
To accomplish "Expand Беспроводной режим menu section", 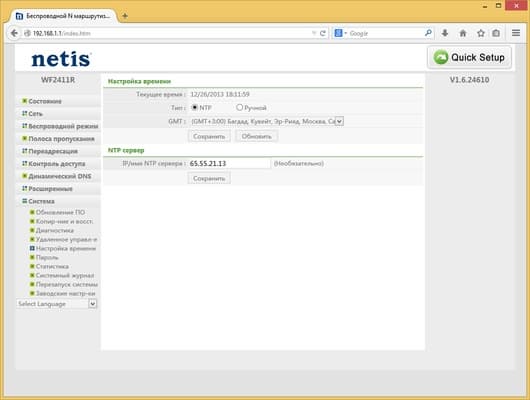I will tap(60, 126).
